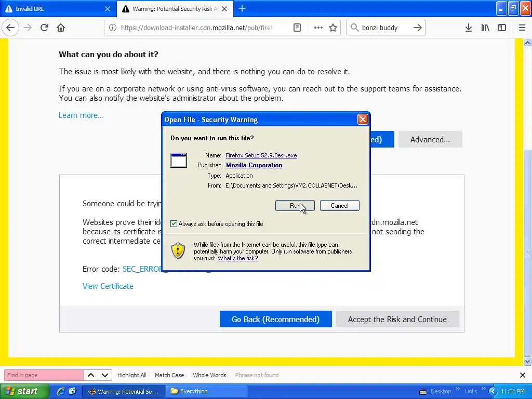532x399 pixels.
Task: Uncheck Always ask before opening this file
Action: (x=174, y=223)
